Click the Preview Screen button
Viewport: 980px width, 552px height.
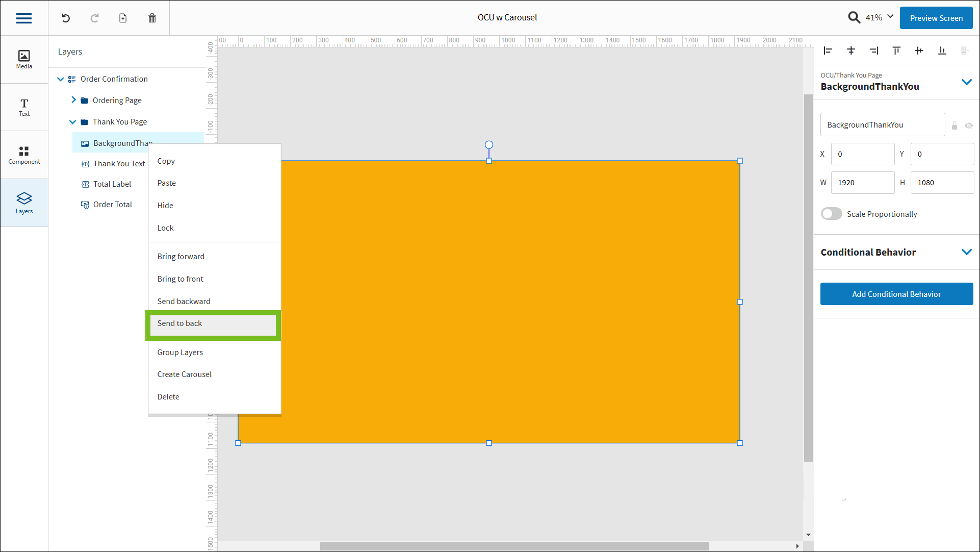tap(936, 18)
